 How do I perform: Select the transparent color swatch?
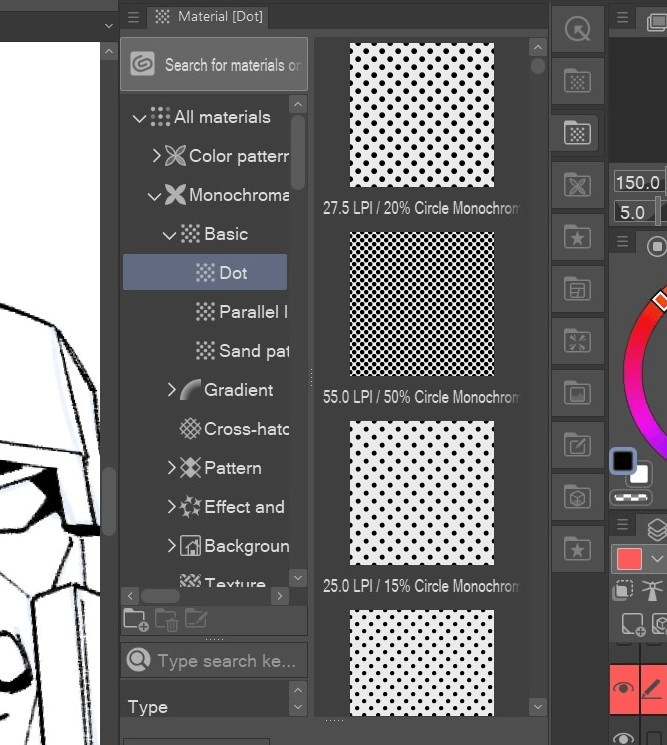(x=631, y=497)
